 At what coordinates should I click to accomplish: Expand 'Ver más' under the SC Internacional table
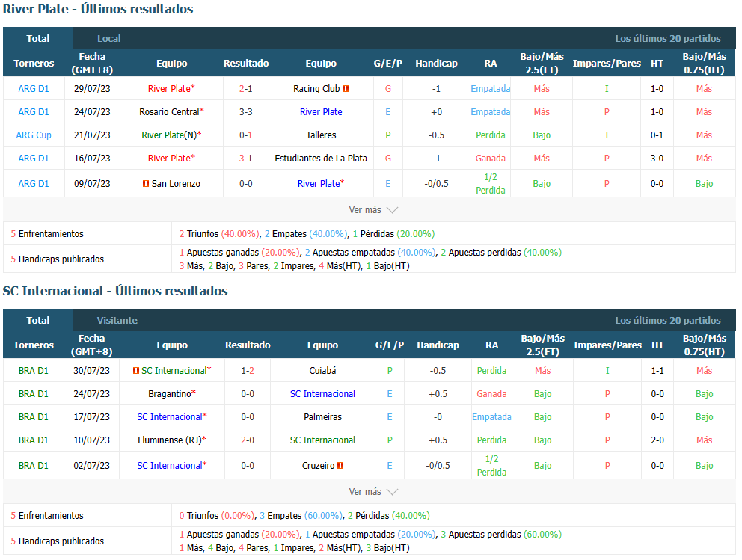tap(373, 492)
